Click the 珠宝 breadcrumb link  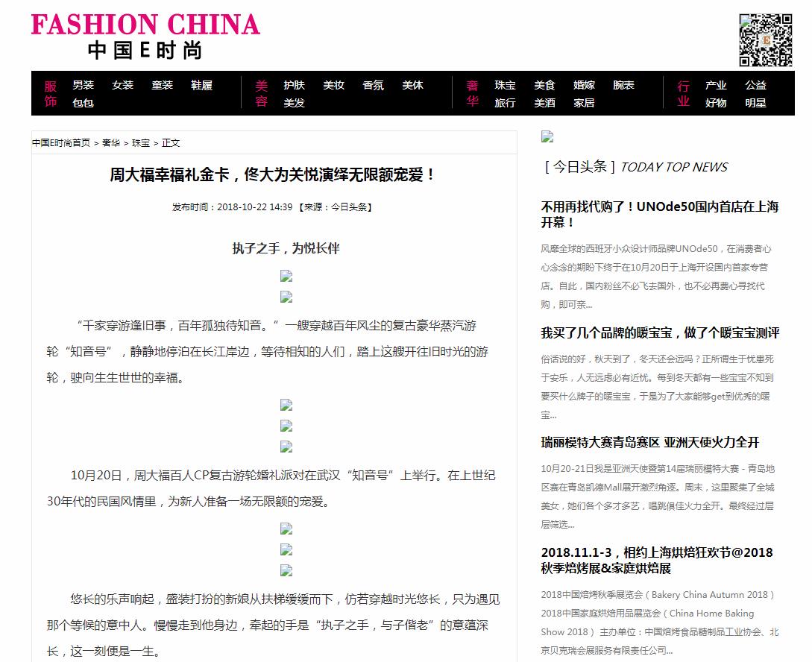click(x=141, y=143)
